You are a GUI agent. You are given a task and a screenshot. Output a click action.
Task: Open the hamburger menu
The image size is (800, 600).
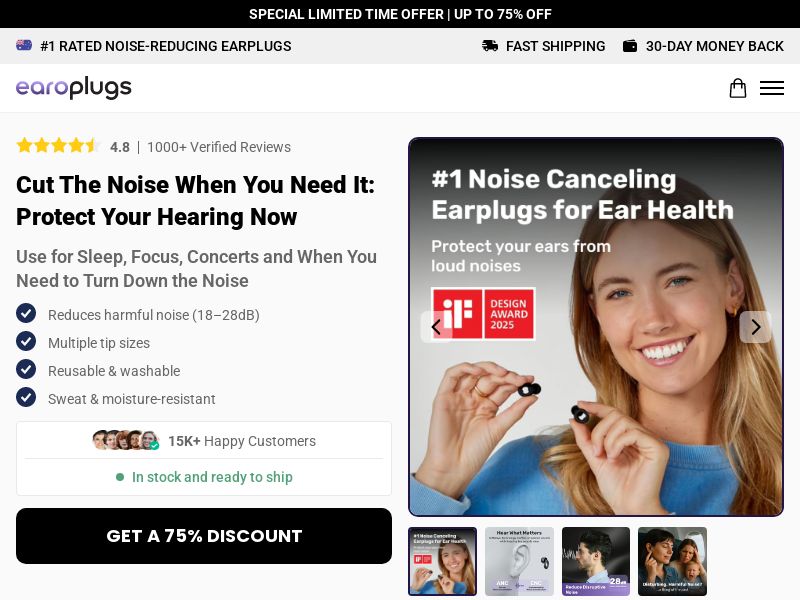click(x=771, y=88)
